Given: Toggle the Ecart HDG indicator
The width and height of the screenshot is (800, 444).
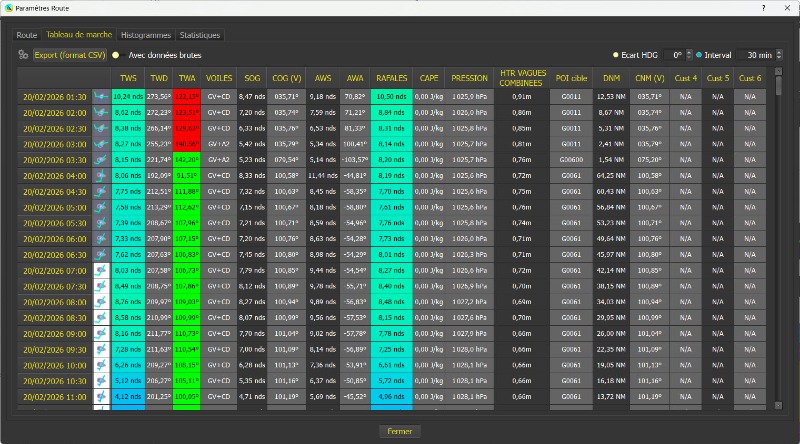Looking at the screenshot, I should [x=616, y=55].
